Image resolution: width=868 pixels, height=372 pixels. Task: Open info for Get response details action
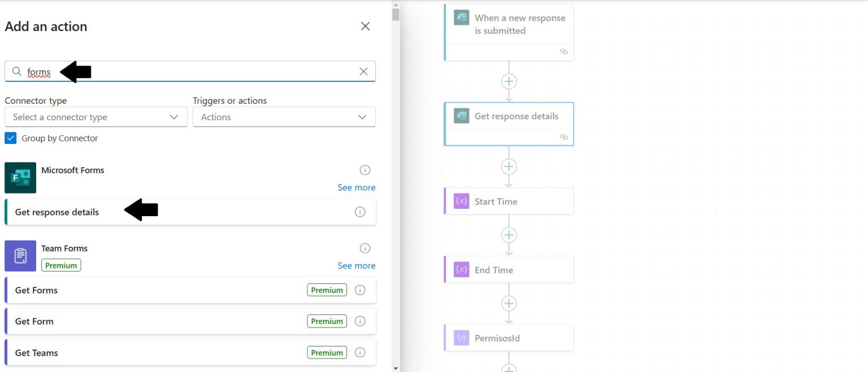[360, 212]
